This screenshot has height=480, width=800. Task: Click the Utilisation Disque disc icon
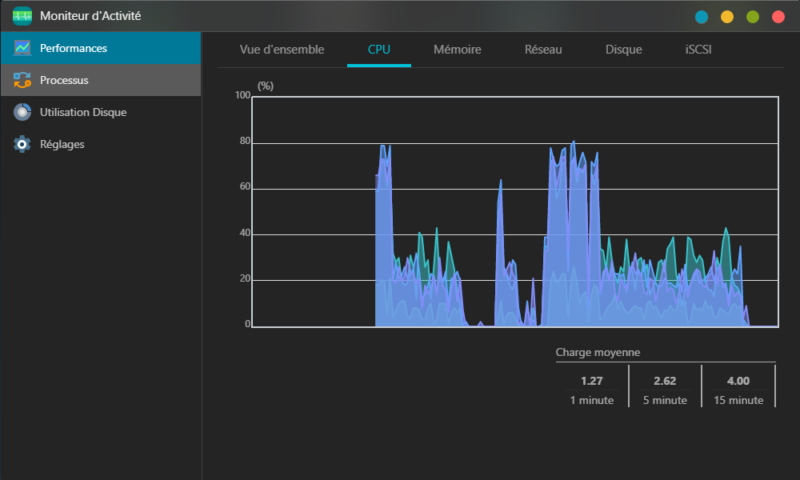pyautogui.click(x=22, y=112)
